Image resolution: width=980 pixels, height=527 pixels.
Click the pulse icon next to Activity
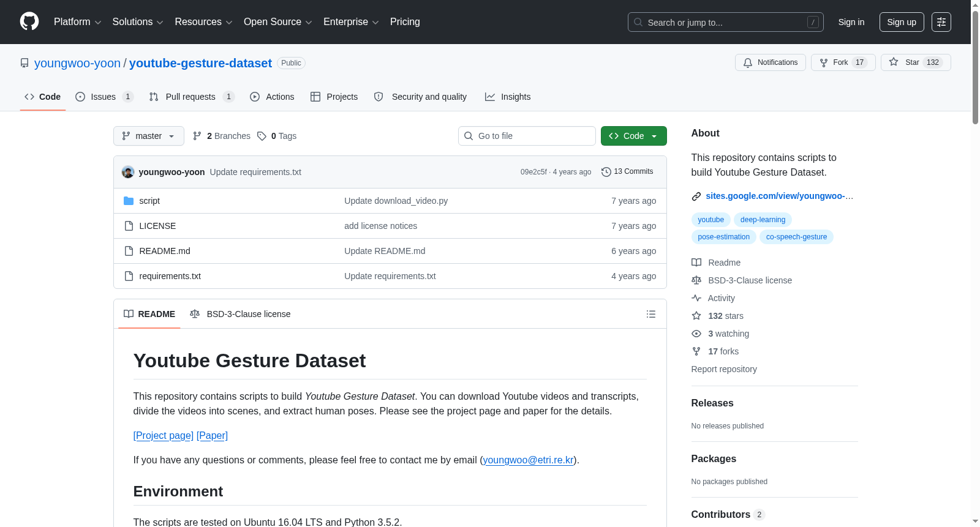[696, 298]
